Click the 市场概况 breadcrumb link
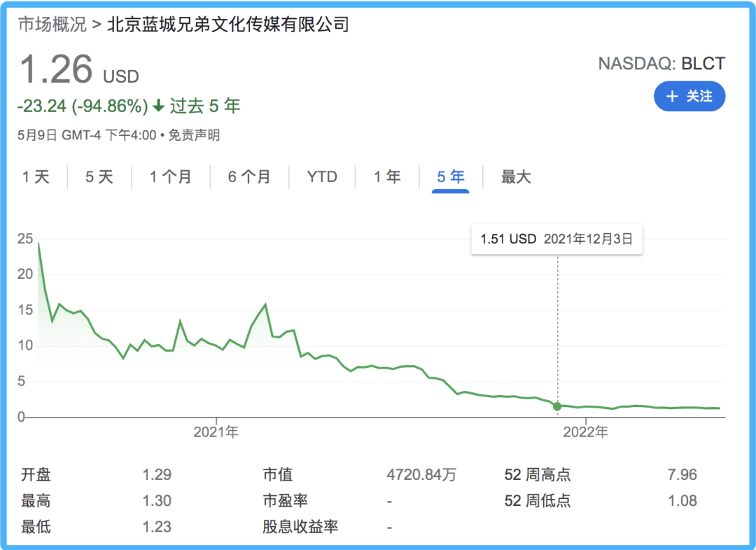The width and height of the screenshot is (756, 550). pyautogui.click(x=52, y=25)
